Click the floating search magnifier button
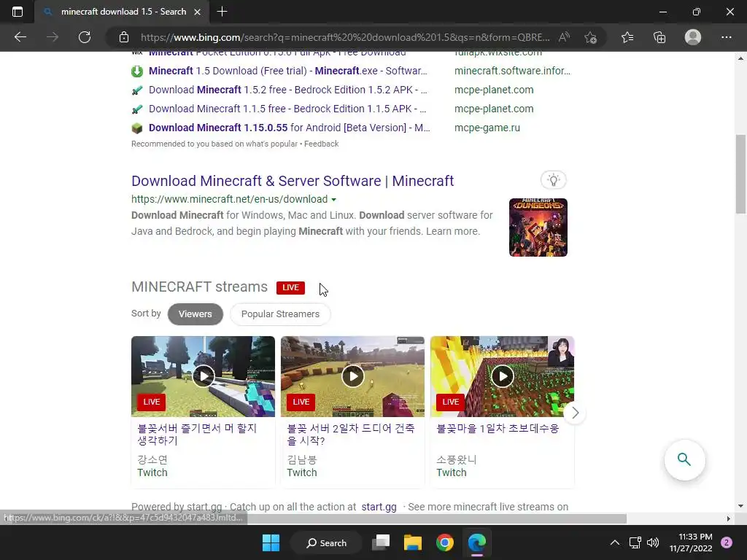747x560 pixels. tap(684, 459)
